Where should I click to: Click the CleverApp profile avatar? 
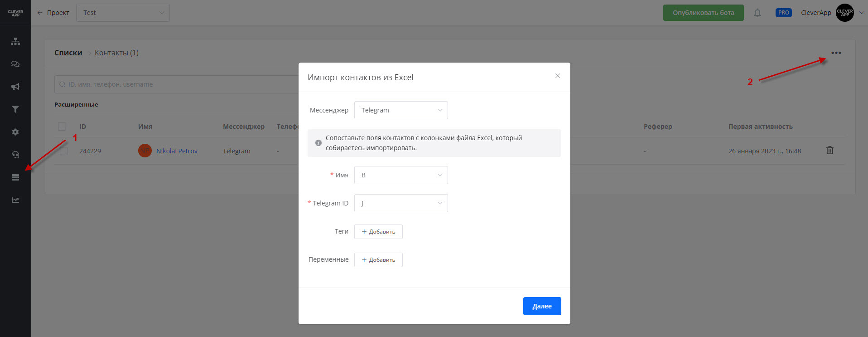click(x=845, y=13)
